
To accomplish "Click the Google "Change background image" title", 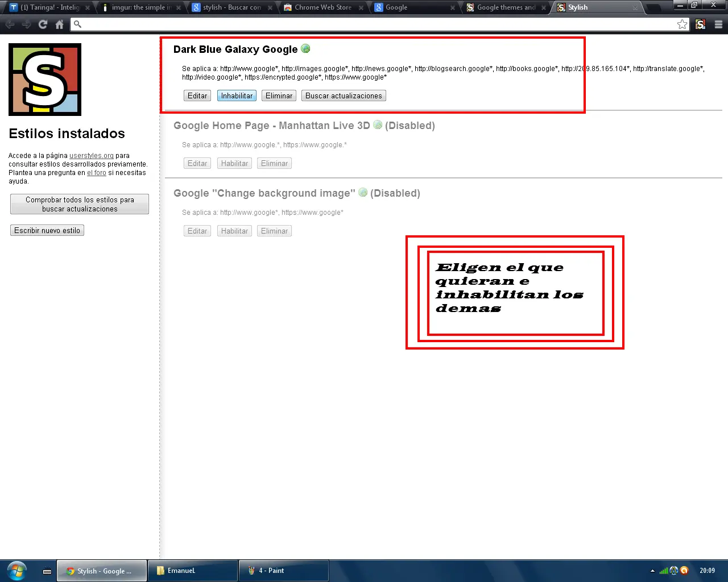I will pos(264,193).
